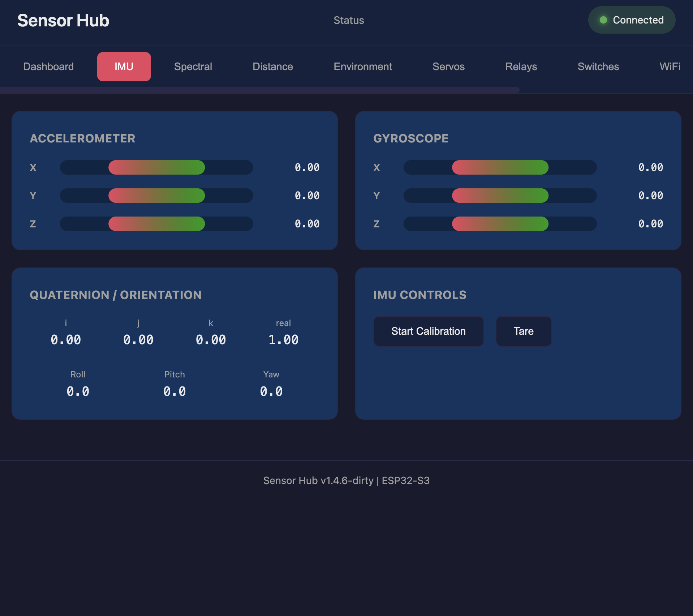The height and width of the screenshot is (616, 693).
Task: Select the IMU tab
Action: click(124, 67)
